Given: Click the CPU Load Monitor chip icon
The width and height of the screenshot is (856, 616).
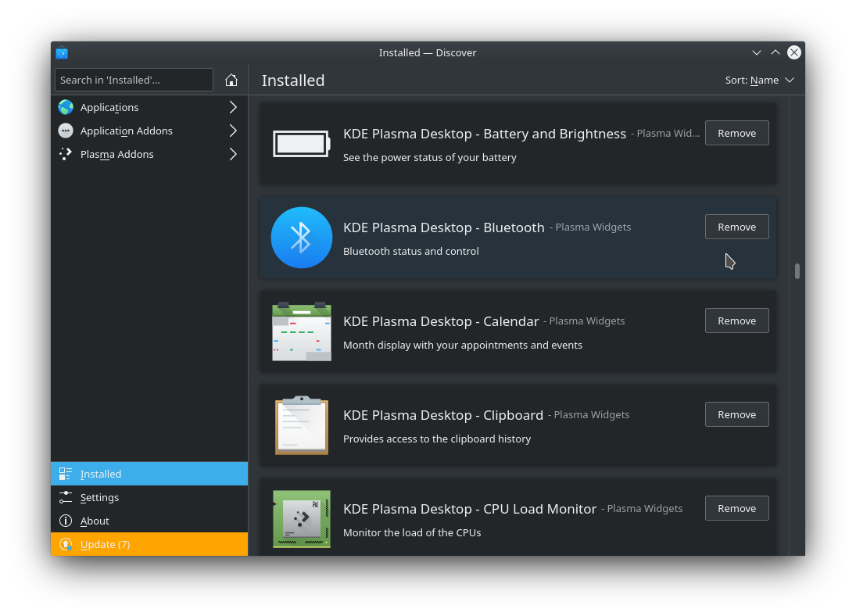Looking at the screenshot, I should tap(301, 519).
